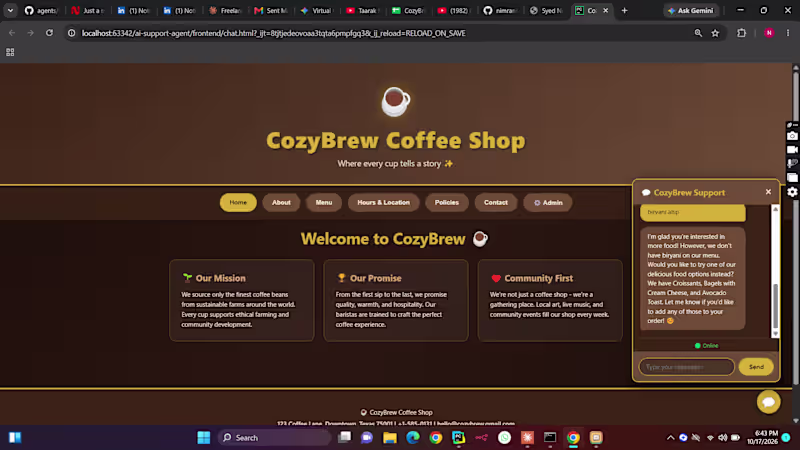Open the Chrome profile avatar N

(x=769, y=33)
